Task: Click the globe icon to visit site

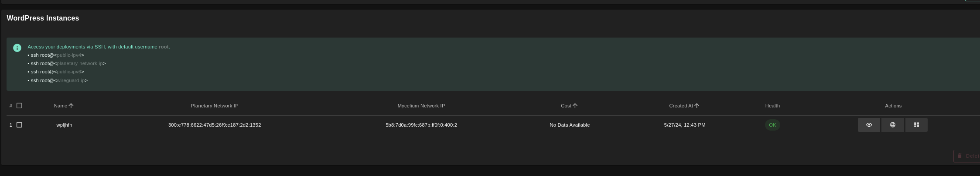Action: pos(892,125)
